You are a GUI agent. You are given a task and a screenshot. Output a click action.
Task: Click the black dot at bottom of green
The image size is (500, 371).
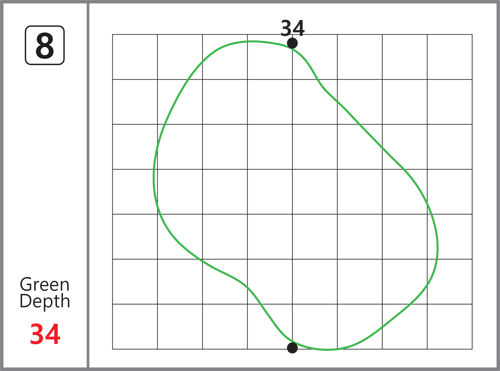(x=292, y=348)
